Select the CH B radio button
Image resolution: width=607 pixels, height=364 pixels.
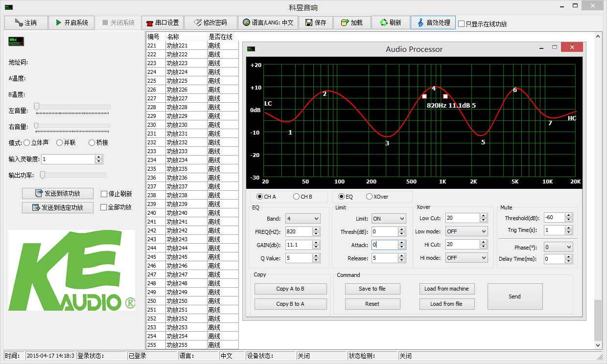click(296, 197)
